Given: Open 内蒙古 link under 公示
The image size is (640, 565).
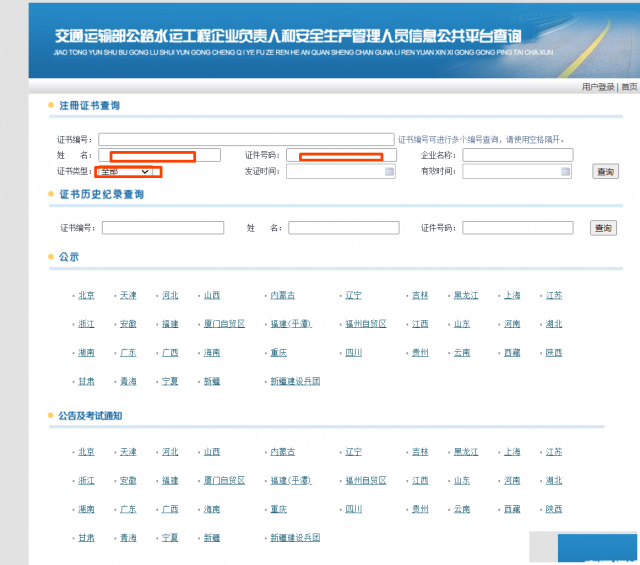Looking at the screenshot, I should coord(283,296).
